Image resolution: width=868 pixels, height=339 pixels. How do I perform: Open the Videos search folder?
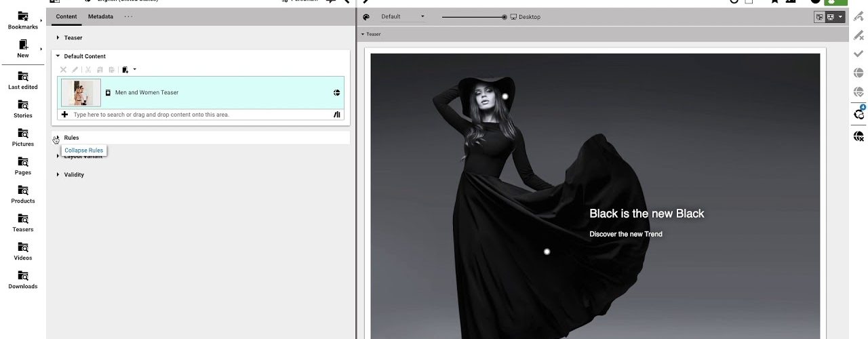(x=22, y=251)
